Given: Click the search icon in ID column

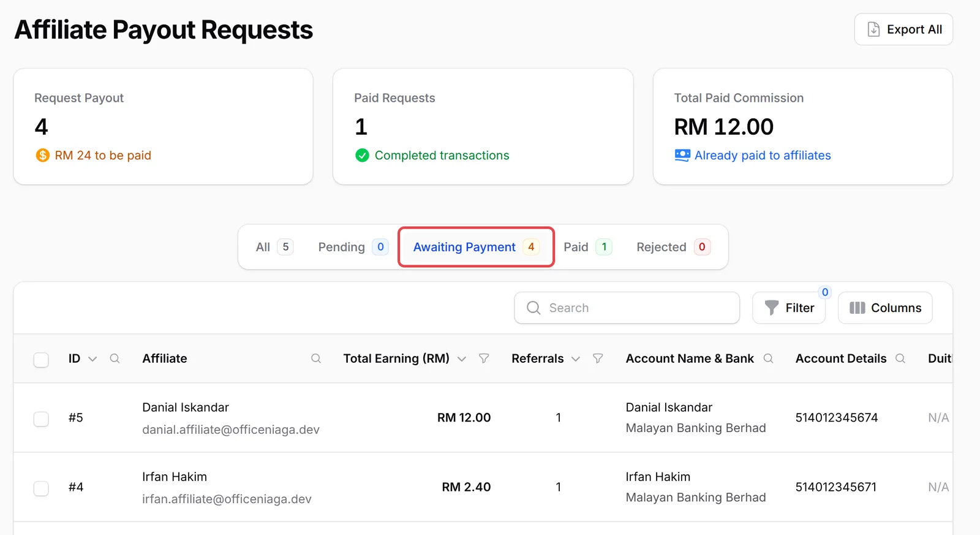Looking at the screenshot, I should coord(115,359).
